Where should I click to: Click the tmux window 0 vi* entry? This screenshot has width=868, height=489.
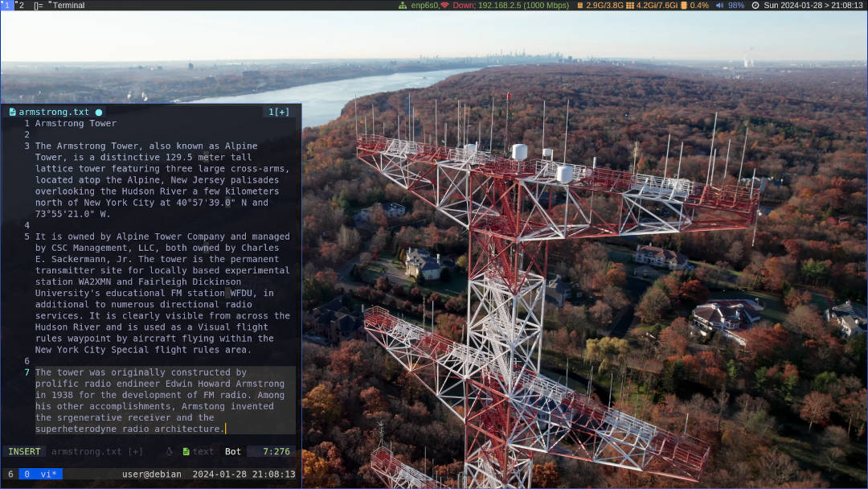(x=40, y=475)
